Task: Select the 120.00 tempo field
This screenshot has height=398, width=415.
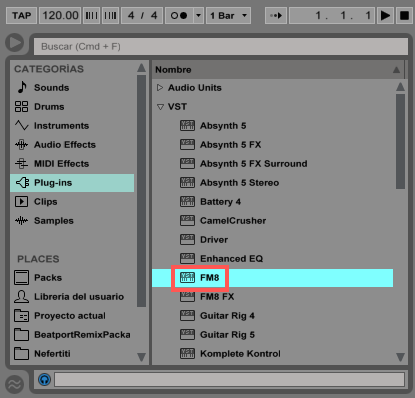Action: [60, 16]
